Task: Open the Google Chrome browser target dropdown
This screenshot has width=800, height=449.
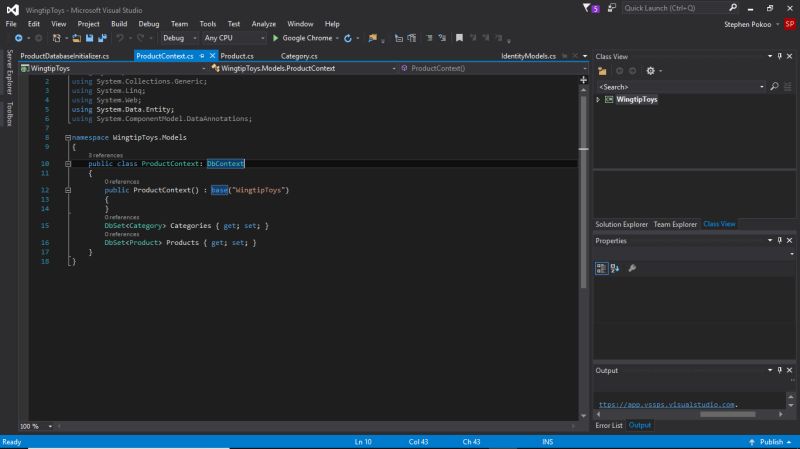Action: pos(337,38)
